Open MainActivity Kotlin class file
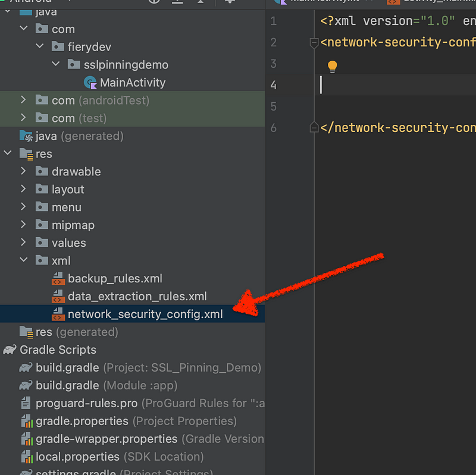The width and height of the screenshot is (476, 475). 132,83
